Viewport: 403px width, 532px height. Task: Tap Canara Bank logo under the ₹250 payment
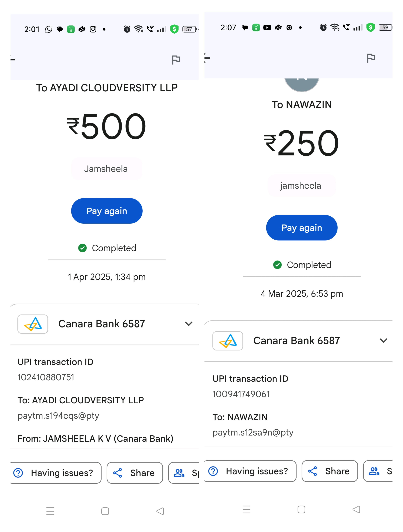(x=228, y=341)
